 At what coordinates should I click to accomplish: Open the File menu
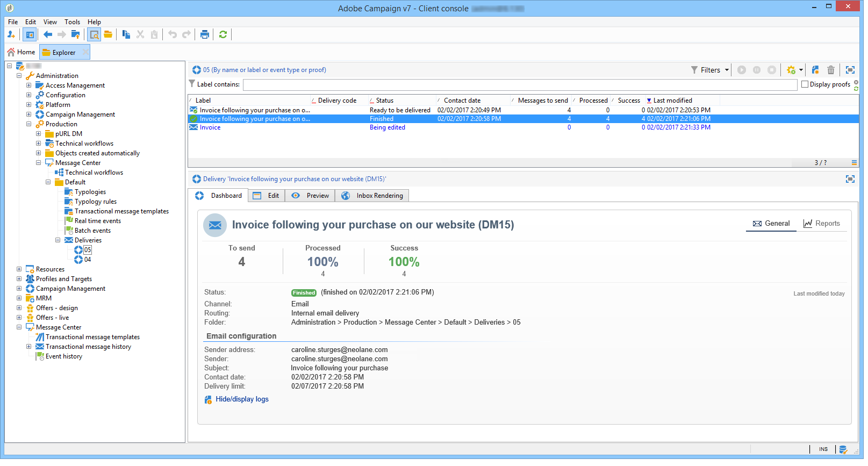tap(13, 22)
